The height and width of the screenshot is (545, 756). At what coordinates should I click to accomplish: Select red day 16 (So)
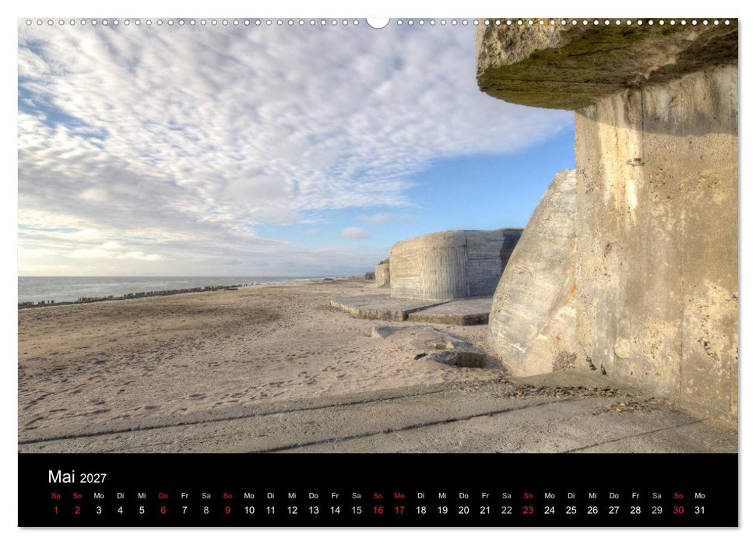[378, 510]
